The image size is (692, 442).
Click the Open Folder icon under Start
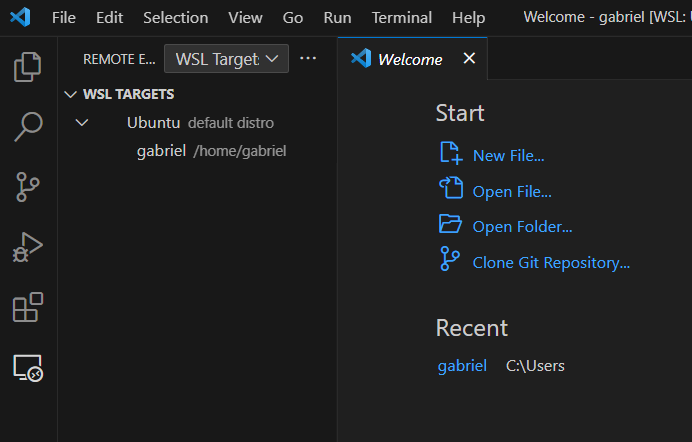click(x=450, y=224)
